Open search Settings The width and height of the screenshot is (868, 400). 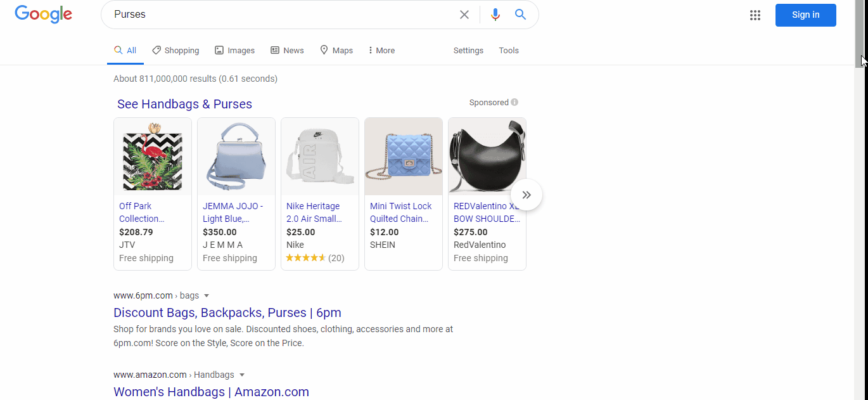(x=468, y=51)
